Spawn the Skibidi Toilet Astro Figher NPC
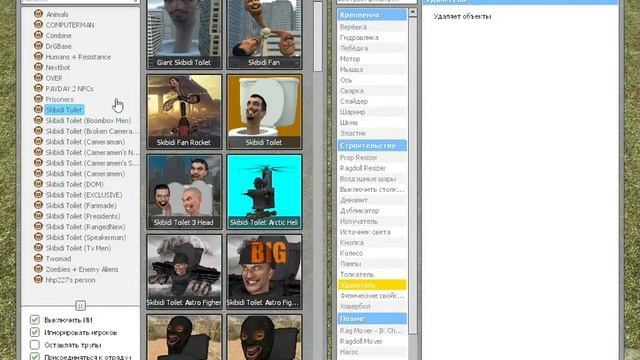The width and height of the screenshot is (640, 360). pyautogui.click(x=184, y=271)
